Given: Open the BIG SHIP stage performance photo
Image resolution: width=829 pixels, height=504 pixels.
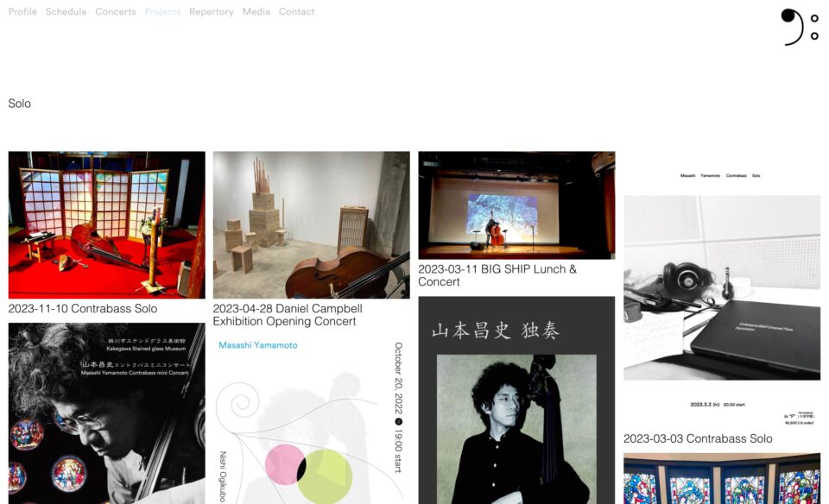Looking at the screenshot, I should click(x=516, y=205).
